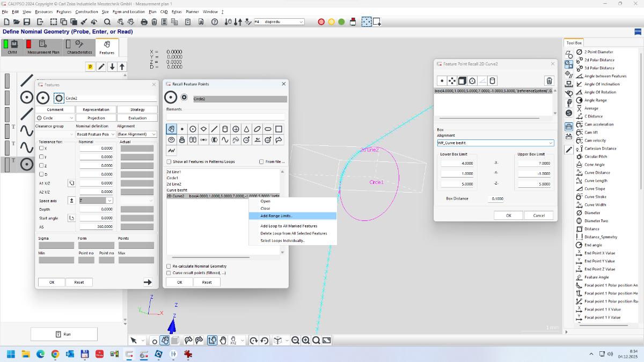
Task: Open the help question mark icon
Action: 215,22
